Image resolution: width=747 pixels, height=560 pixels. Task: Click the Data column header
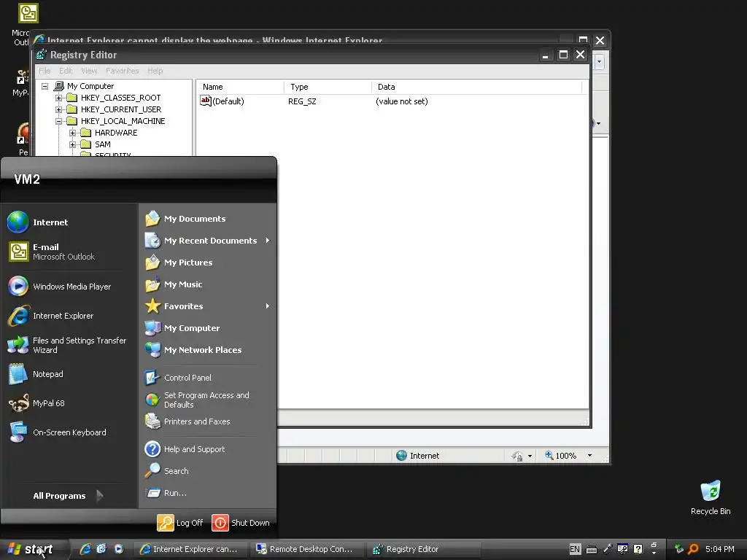coord(477,87)
